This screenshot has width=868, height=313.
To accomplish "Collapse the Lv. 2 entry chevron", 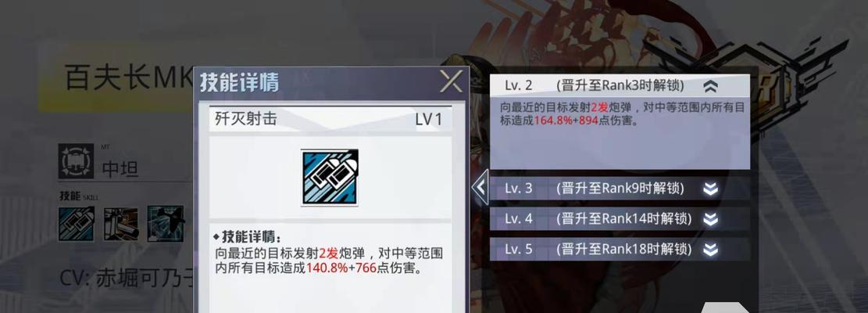I will (710, 86).
